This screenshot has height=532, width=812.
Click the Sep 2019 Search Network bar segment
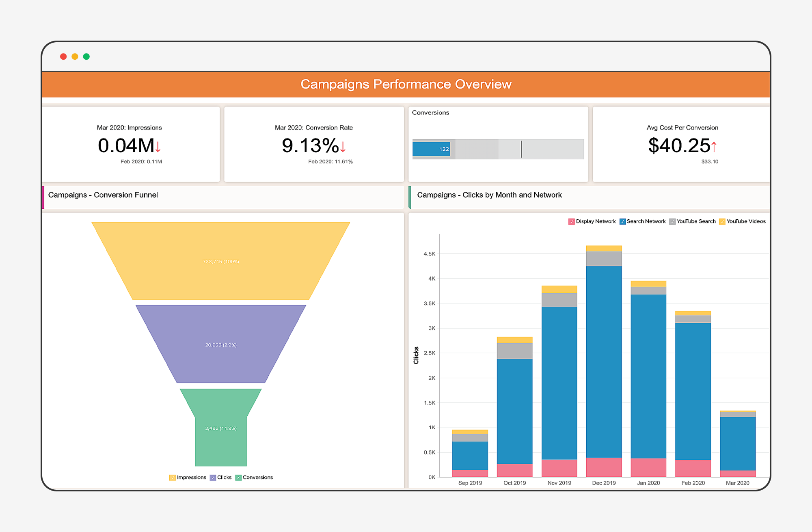pos(470,456)
